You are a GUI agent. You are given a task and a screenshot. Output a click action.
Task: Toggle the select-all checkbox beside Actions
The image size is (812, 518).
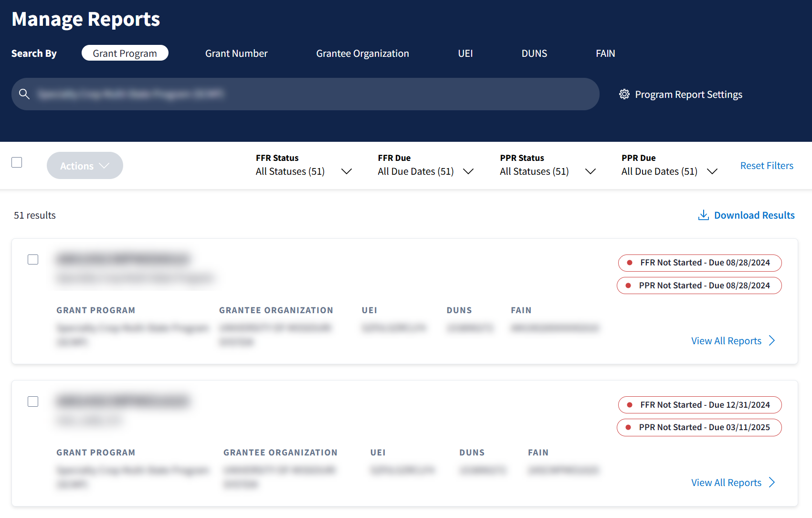click(x=17, y=162)
